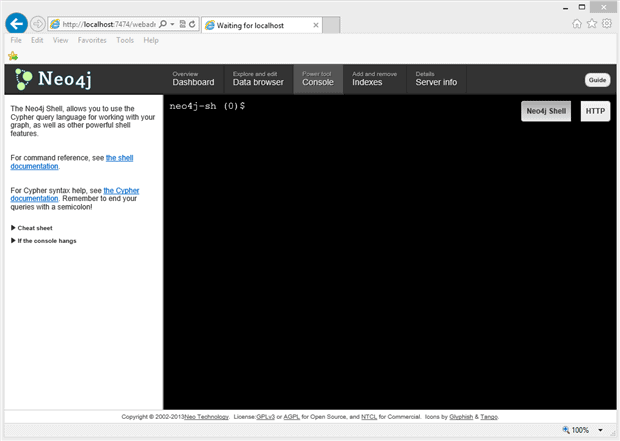Close the 'Waiting for localhost' tab
Image resolution: width=620 pixels, height=441 pixels.
pos(316,25)
